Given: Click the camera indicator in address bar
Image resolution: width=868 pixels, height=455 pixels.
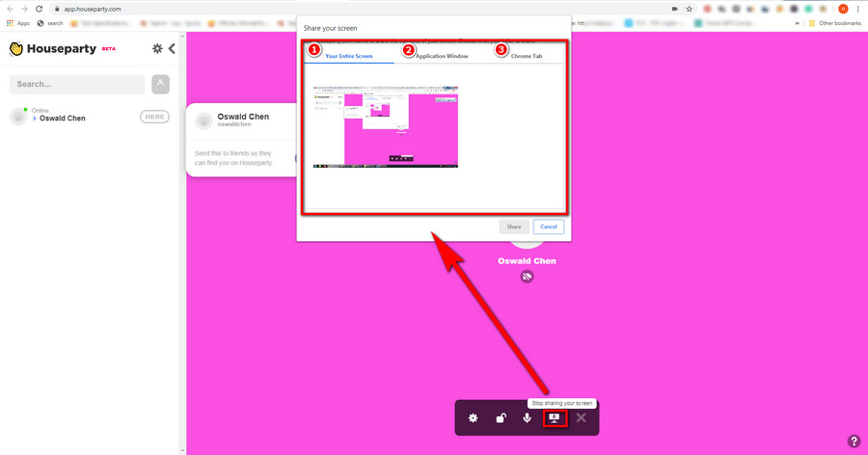Looking at the screenshot, I should click(x=675, y=9).
